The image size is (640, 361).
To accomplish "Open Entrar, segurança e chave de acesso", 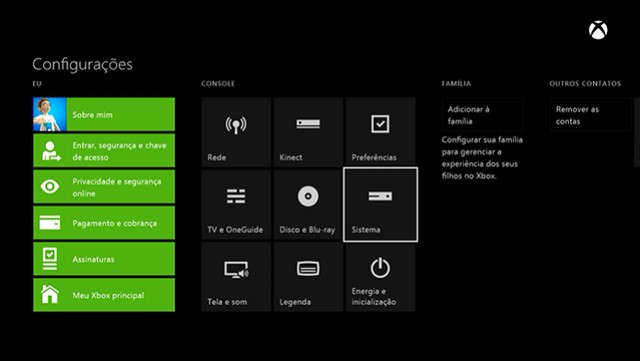I will (104, 151).
